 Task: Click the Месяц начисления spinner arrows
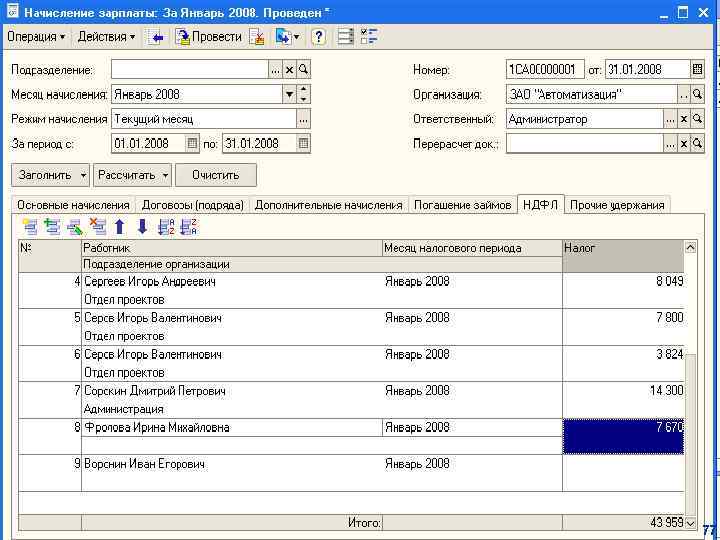pyautogui.click(x=304, y=95)
